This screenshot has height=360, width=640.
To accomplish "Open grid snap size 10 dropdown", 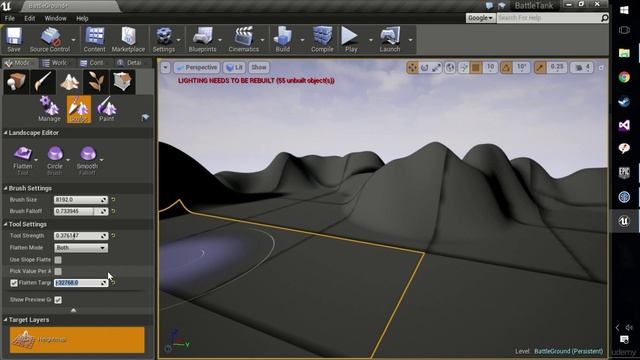I will point(490,67).
